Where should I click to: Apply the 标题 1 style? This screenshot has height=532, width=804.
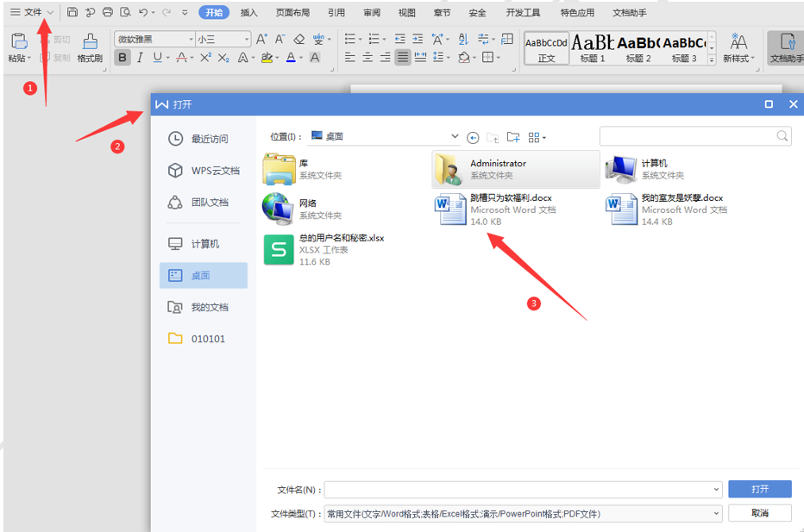point(593,48)
